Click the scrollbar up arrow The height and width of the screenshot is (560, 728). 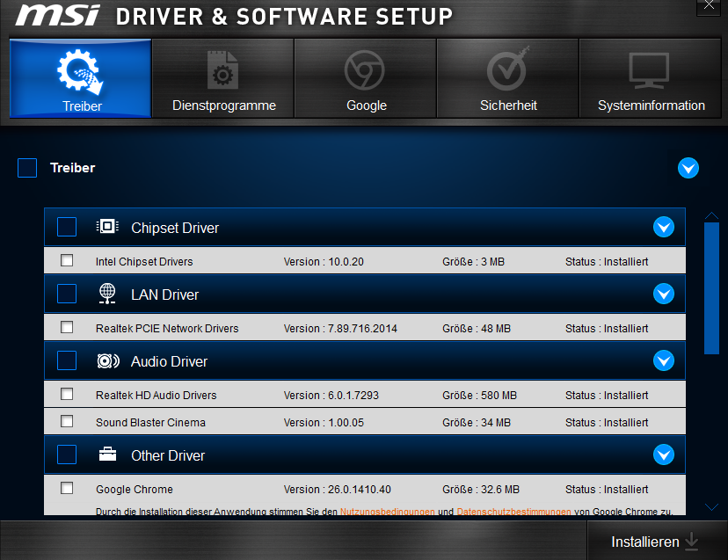(x=711, y=215)
